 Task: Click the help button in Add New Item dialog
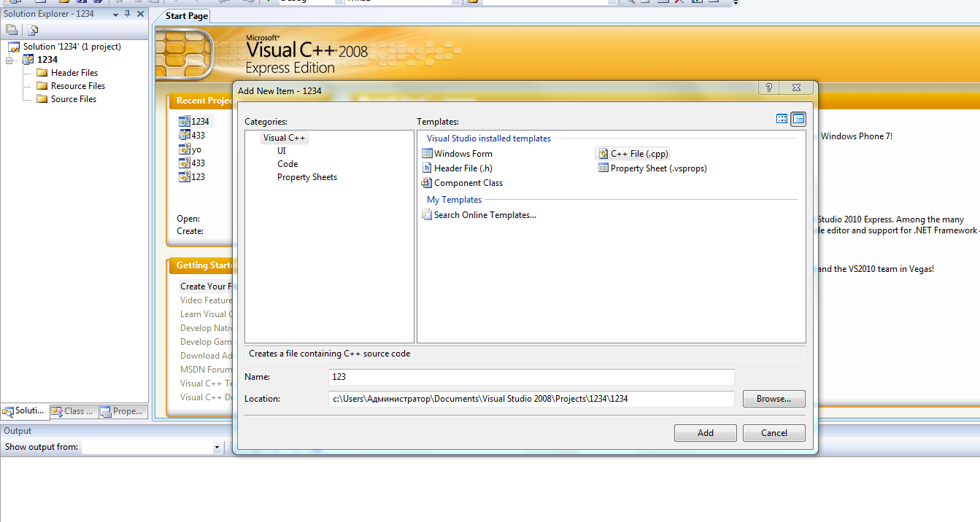coord(768,87)
